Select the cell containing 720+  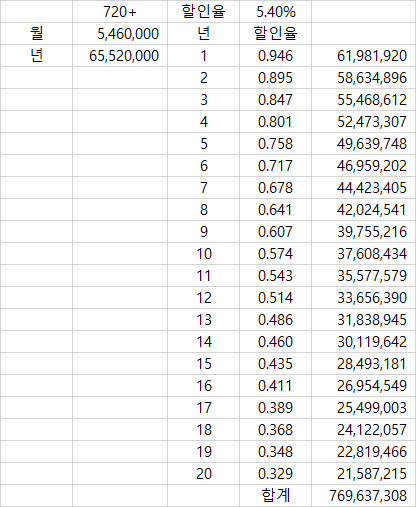(120, 12)
